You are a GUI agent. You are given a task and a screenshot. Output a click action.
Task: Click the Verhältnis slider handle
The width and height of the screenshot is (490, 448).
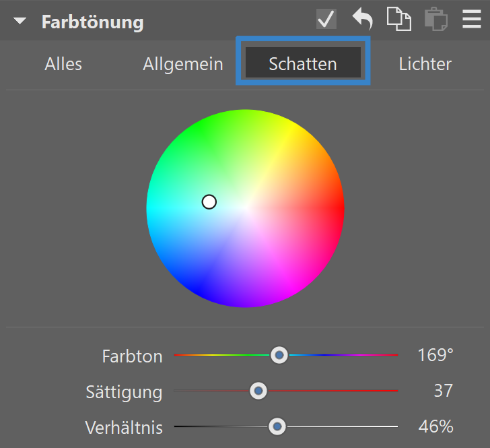pyautogui.click(x=277, y=426)
